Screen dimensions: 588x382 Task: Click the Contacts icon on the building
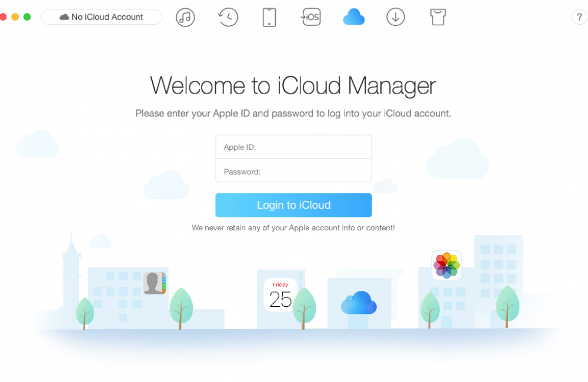pyautogui.click(x=155, y=283)
